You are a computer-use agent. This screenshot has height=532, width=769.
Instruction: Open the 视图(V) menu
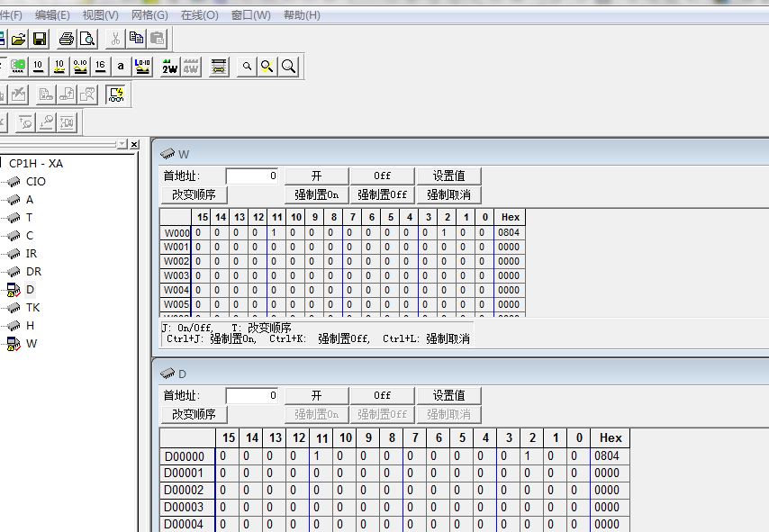[x=100, y=15]
